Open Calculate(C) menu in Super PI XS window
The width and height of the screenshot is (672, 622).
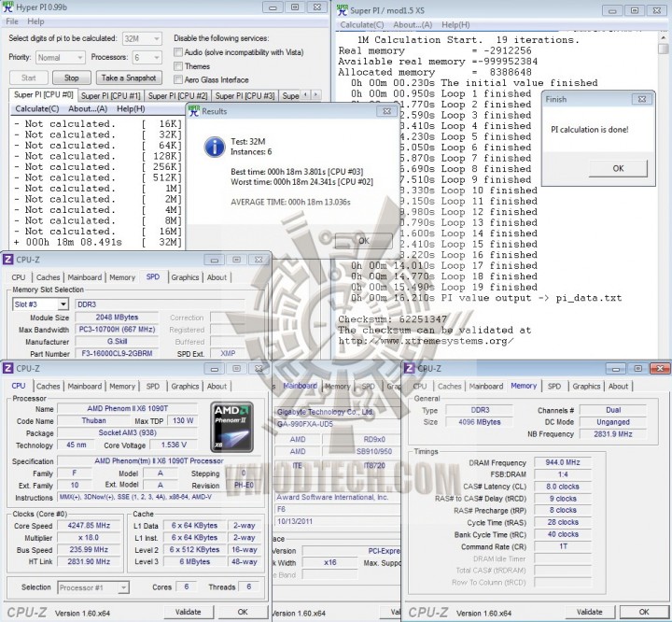point(362,25)
